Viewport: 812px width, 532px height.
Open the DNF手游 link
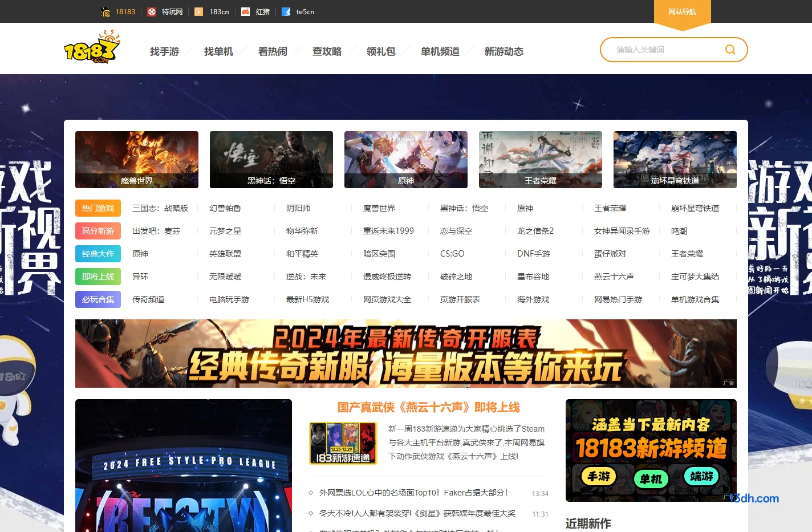tap(534, 254)
